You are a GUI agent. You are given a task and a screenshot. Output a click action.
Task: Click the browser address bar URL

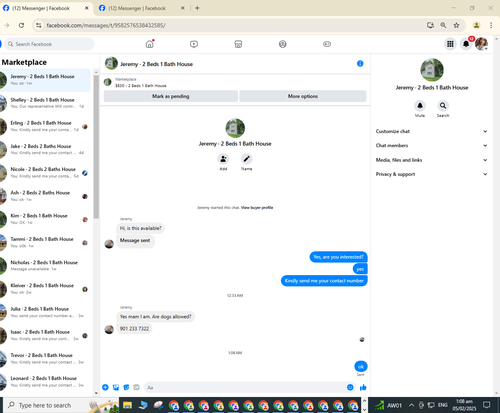tap(106, 25)
